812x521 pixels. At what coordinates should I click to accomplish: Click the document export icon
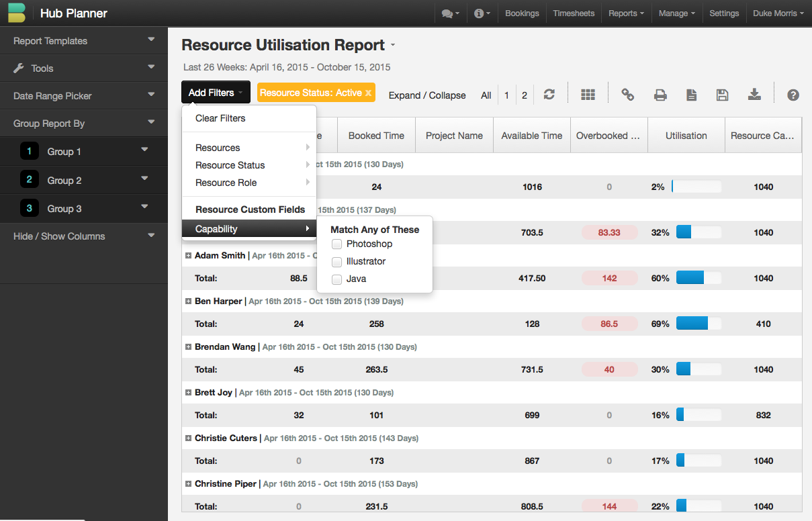tap(691, 95)
